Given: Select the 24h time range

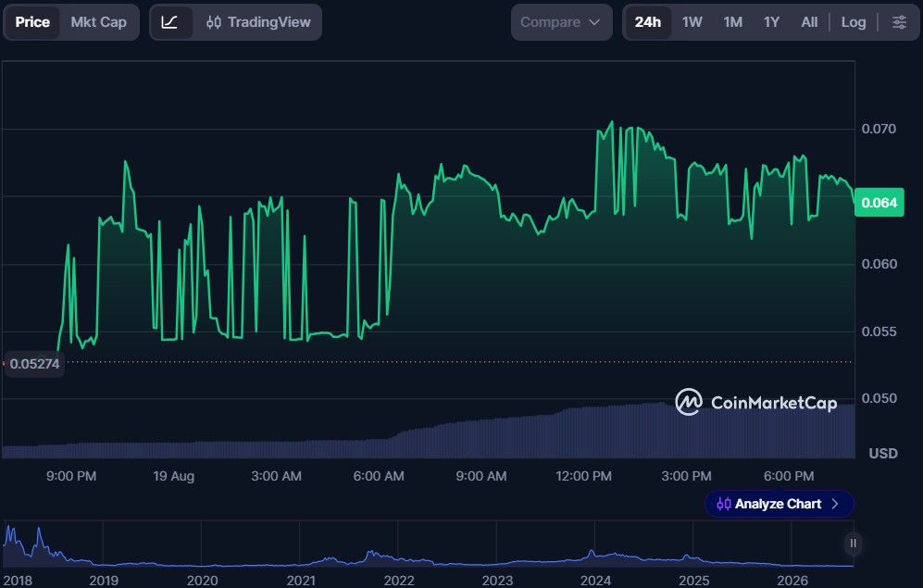Looking at the screenshot, I should point(647,22).
